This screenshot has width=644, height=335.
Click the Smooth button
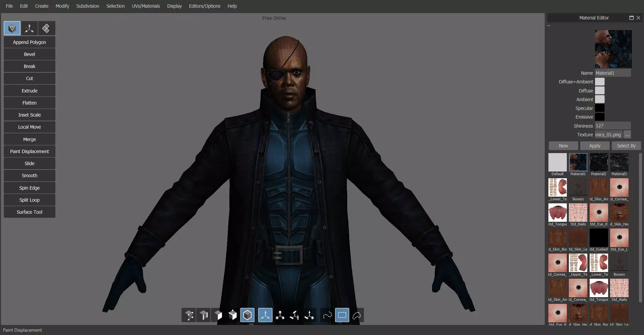tap(30, 176)
